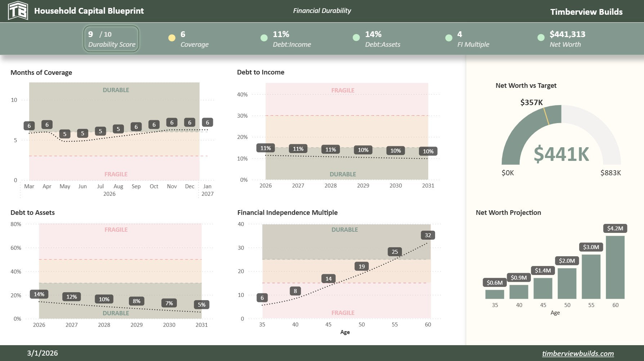
Task: Select the $2.0M projection bar label
Action: pos(567,261)
